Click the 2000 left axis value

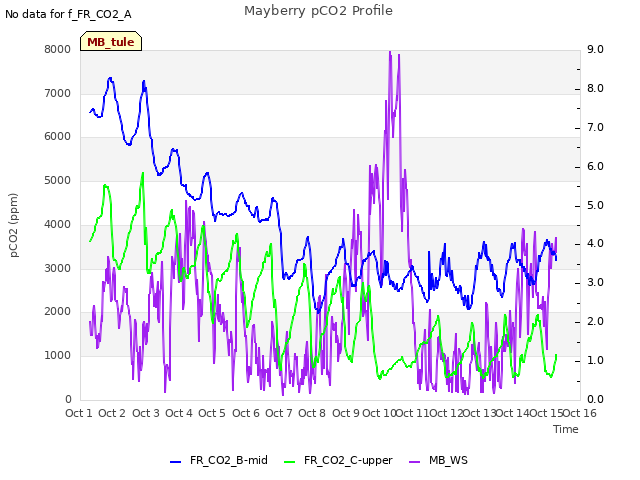(58, 312)
